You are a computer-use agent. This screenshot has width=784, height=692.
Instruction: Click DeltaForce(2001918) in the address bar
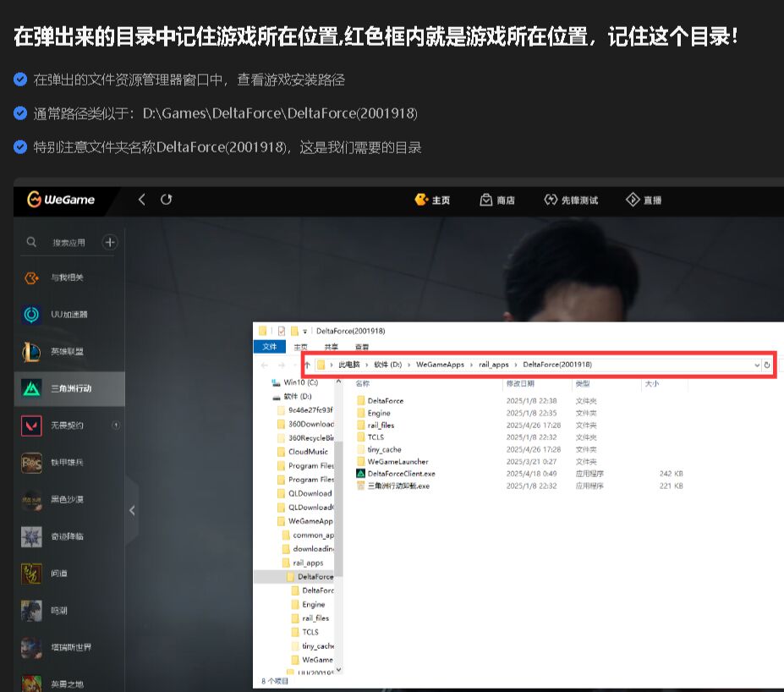coord(557,365)
